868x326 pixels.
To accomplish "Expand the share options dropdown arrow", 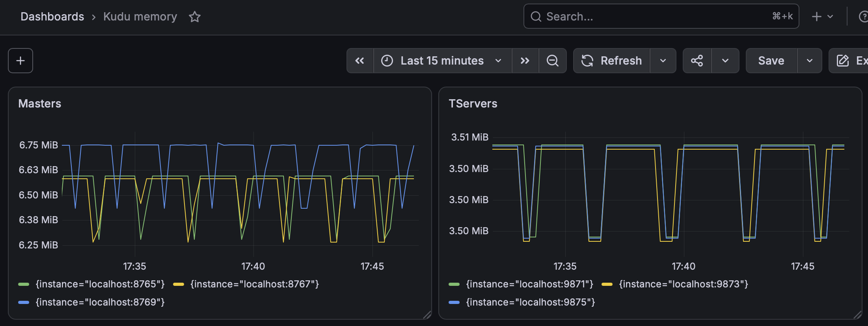I will click(x=725, y=61).
